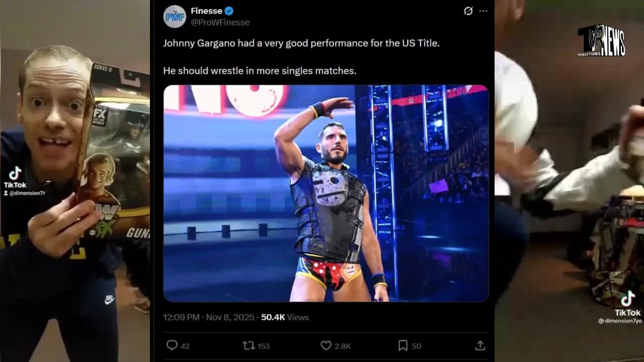Repost the tweet using the retweet icon
Viewport: 644px width, 362px height.
pos(249,345)
